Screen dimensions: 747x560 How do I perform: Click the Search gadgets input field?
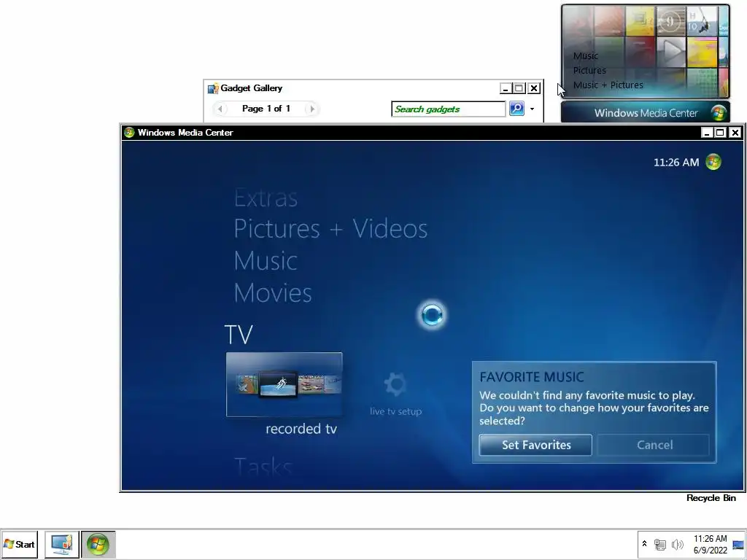(449, 109)
